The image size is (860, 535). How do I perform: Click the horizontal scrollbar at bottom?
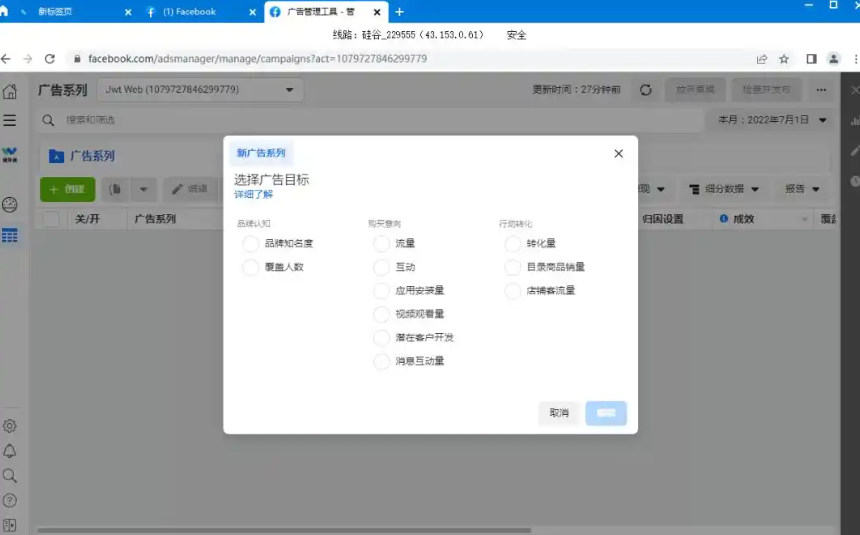coord(284,531)
